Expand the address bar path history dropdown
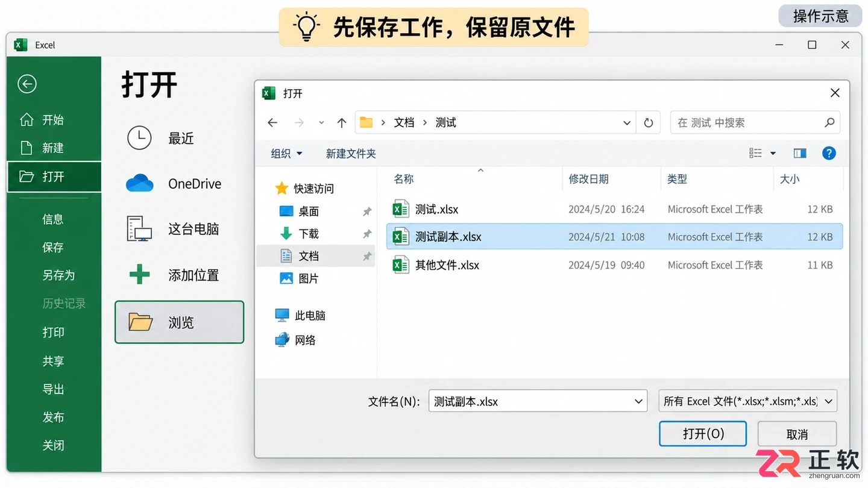The height and width of the screenshot is (488, 868). [627, 123]
